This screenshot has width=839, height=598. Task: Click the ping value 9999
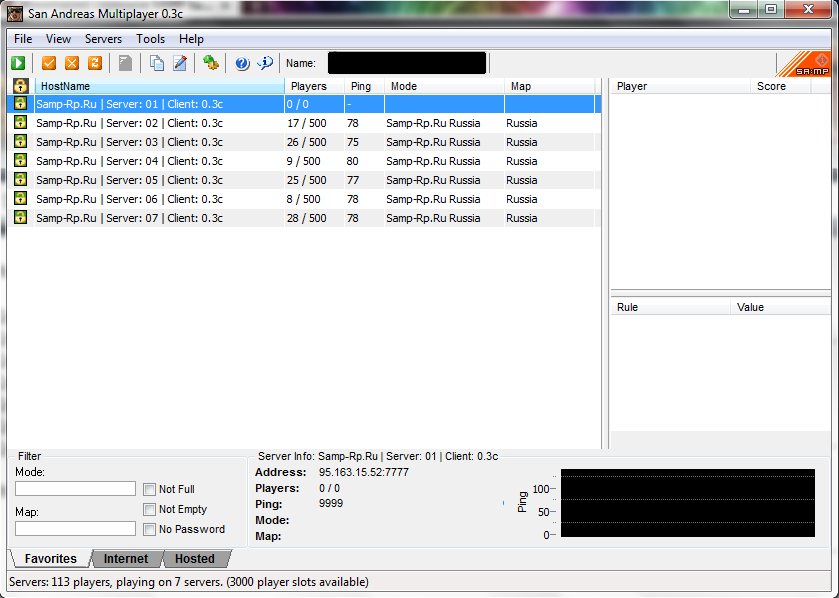[331, 503]
